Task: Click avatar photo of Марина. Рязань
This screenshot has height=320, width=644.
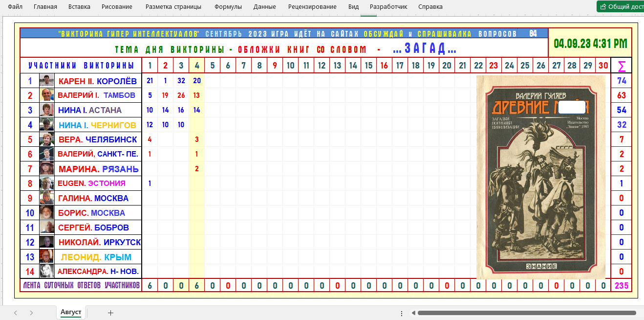Action: pyautogui.click(x=47, y=169)
